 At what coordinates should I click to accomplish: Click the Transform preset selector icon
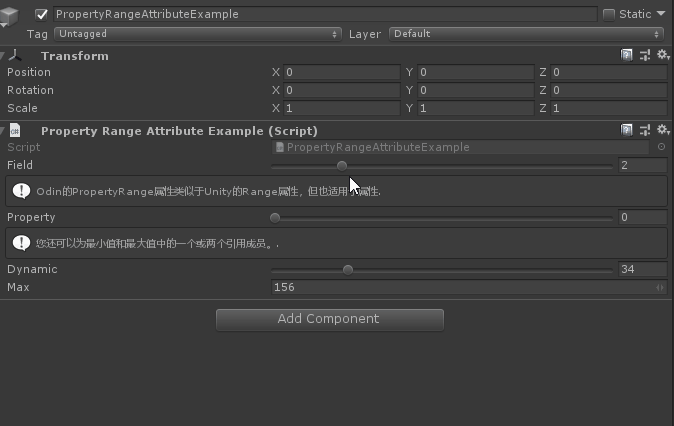click(x=644, y=56)
